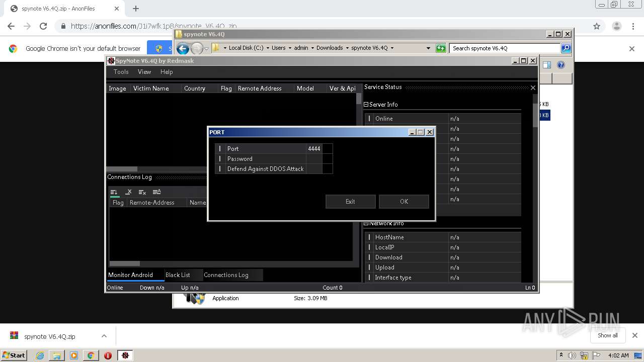This screenshot has width=644, height=362.
Task: Click the Explorer refresh button
Action: (441, 48)
